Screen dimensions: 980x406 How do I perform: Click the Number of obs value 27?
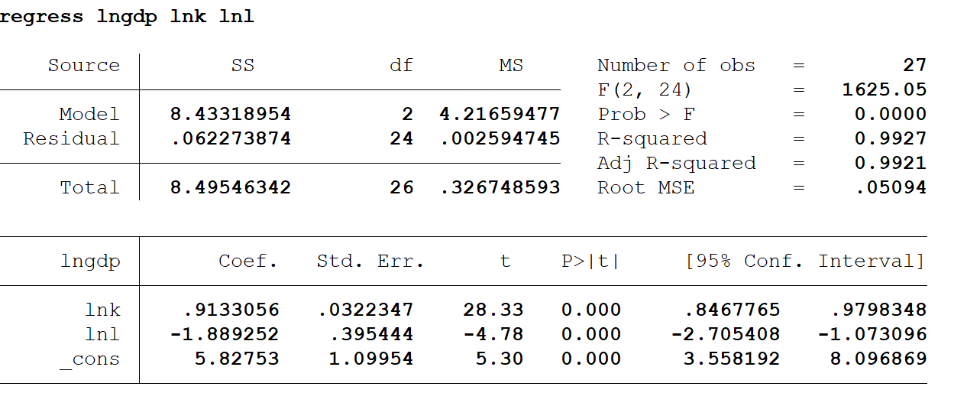(x=914, y=65)
